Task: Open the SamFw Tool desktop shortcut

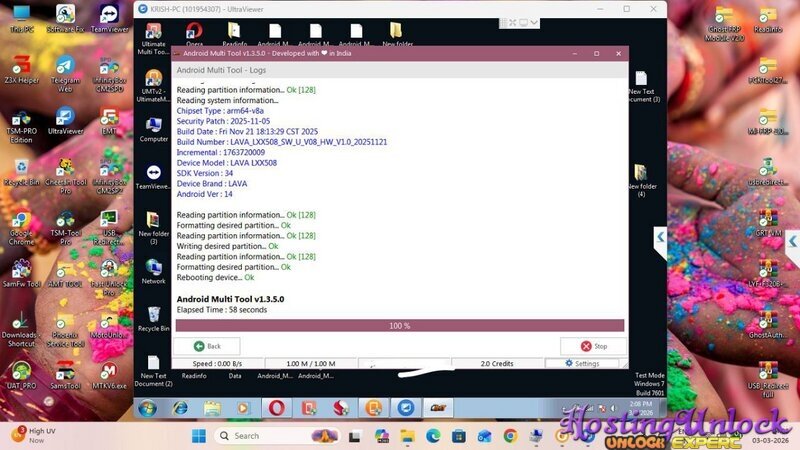Action: click(21, 268)
